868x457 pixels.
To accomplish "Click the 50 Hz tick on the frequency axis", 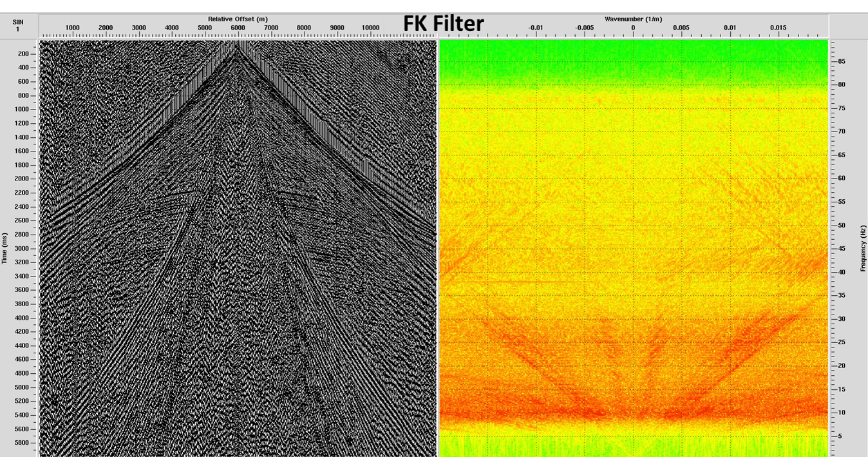I will 840,226.
